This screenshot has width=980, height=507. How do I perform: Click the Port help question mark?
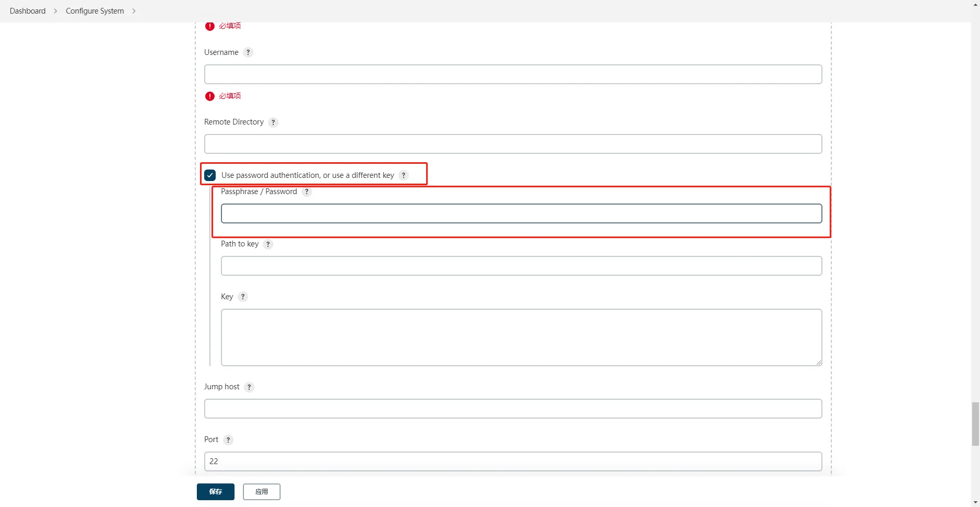[228, 440]
